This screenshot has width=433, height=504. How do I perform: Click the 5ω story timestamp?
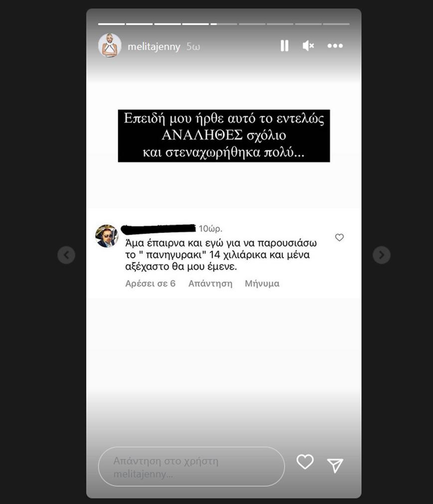pyautogui.click(x=194, y=47)
